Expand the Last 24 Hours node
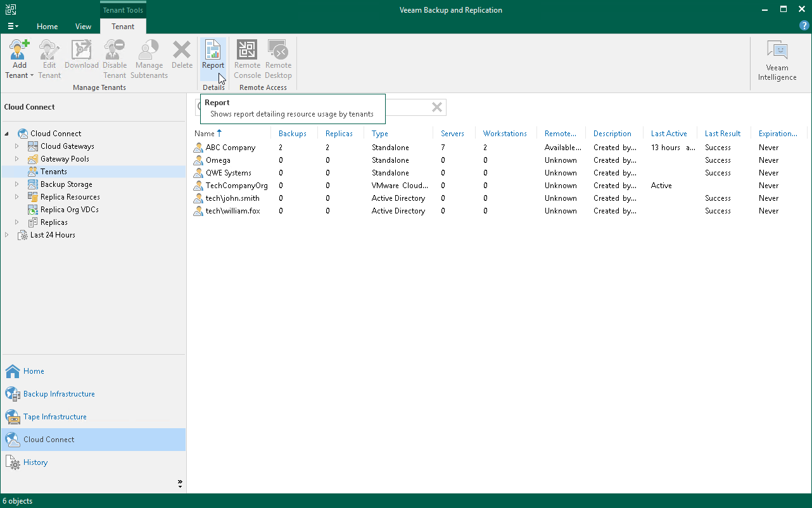This screenshot has width=812, height=508. pos(7,235)
